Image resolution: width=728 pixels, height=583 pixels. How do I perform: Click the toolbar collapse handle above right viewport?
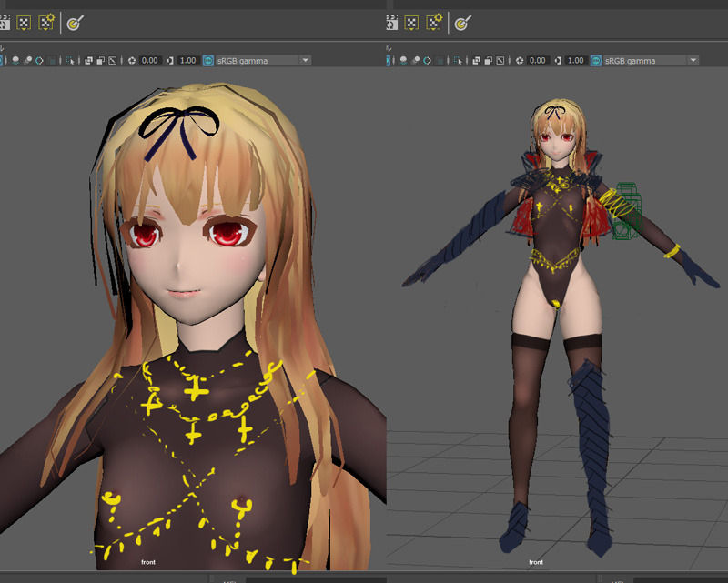389,48
